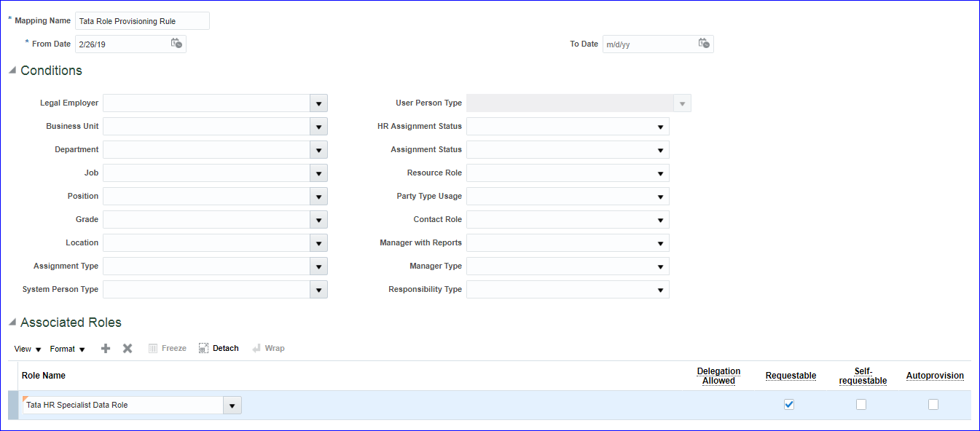Enable the Self-requestable checkbox

[861, 405]
